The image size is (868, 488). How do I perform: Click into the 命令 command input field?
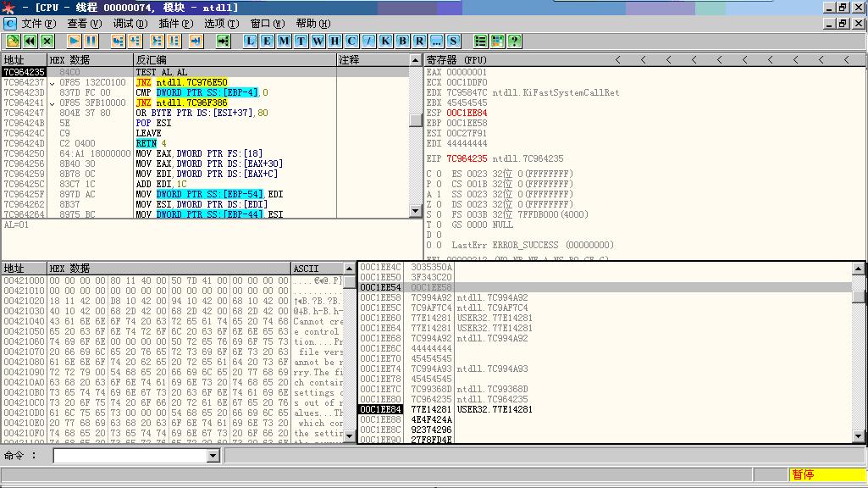[x=130, y=456]
